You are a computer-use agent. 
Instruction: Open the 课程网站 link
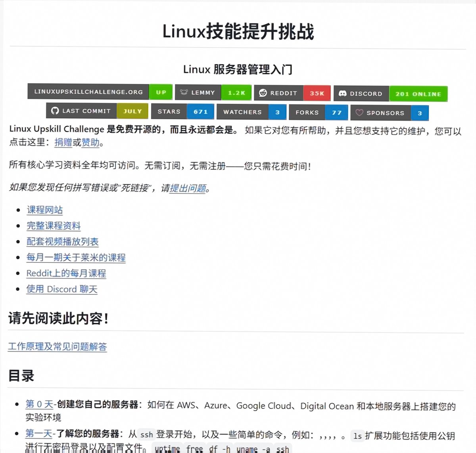(x=45, y=210)
